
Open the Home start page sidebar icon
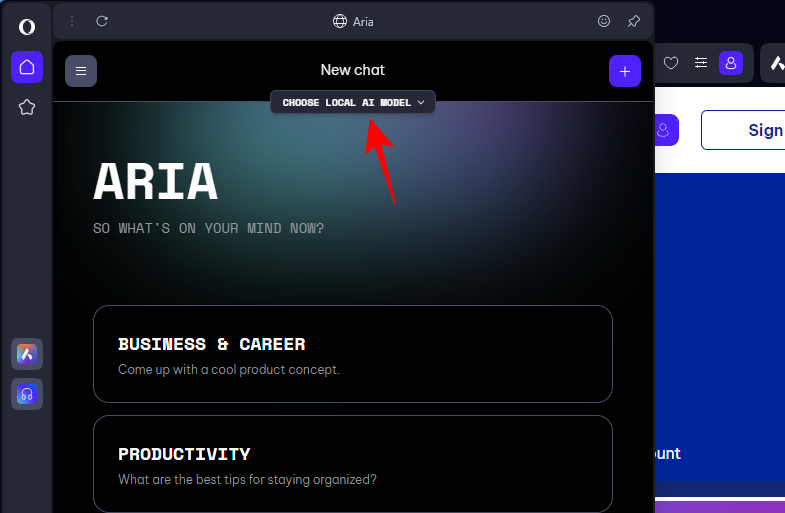click(27, 67)
